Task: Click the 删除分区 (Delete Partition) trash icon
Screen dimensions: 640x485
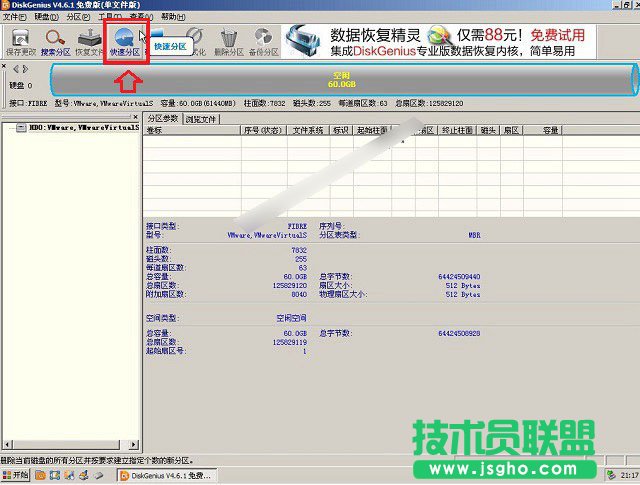Action: coord(229,42)
